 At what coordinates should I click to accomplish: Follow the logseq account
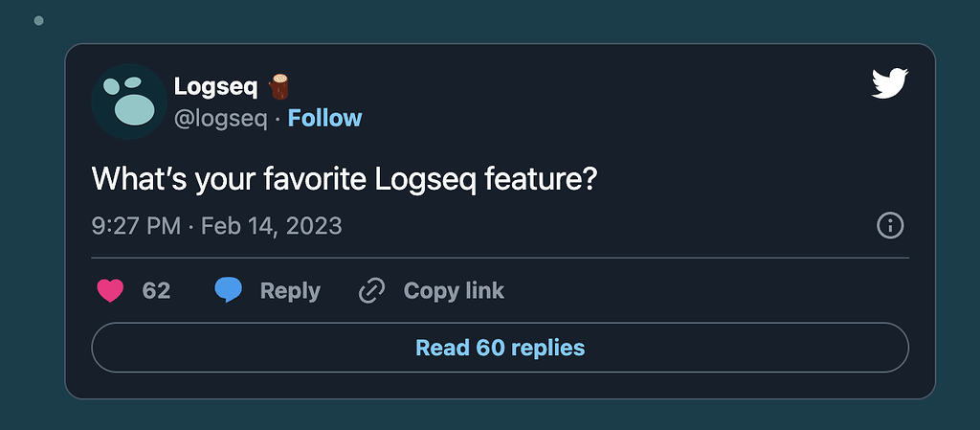tap(324, 118)
